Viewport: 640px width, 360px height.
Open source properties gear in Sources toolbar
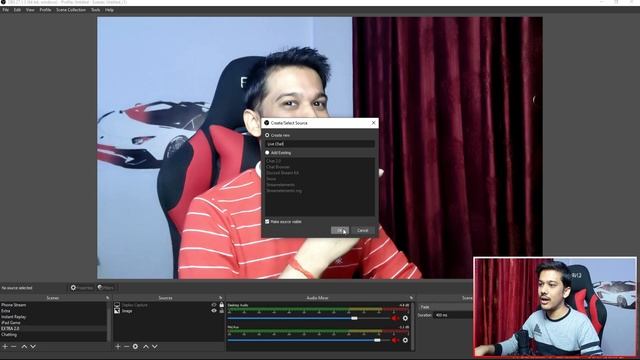135,347
